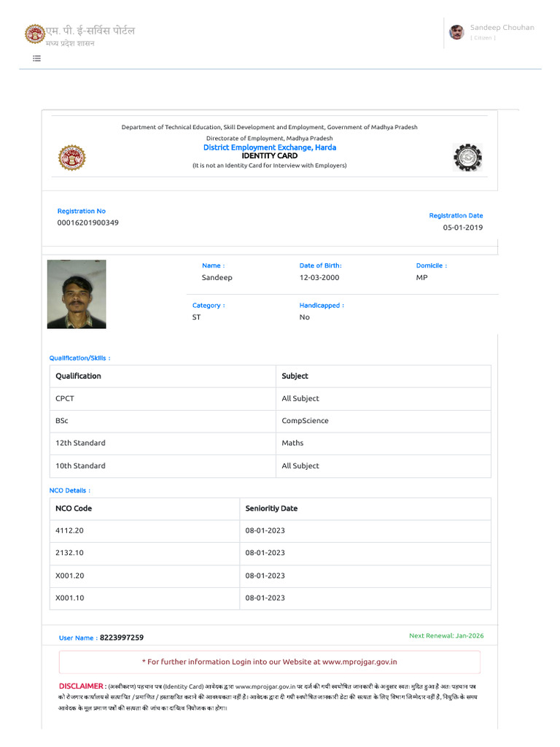Select NCO code X001.20
Screen dimensions: 560x747
click(x=145, y=576)
